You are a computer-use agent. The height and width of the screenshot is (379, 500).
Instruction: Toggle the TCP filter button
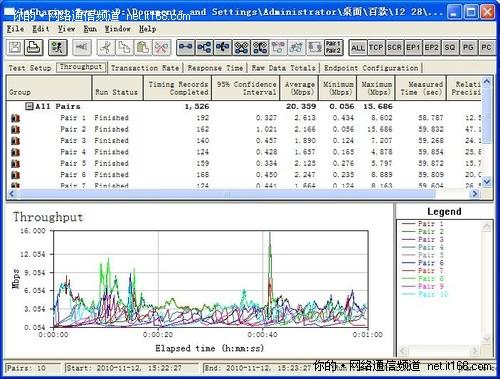(x=376, y=48)
